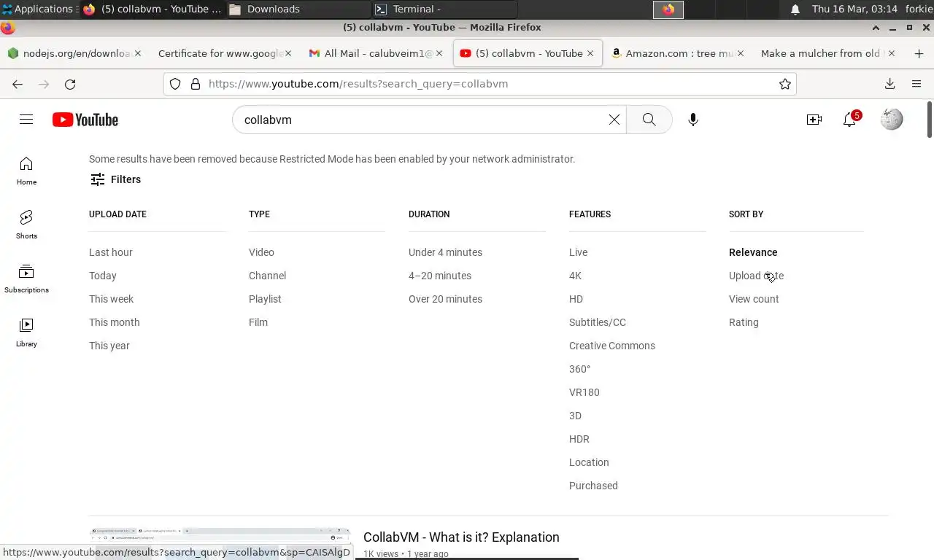Viewport: 934px width, 560px height.
Task: Open Firefox downloads panel icon
Action: [x=890, y=84]
